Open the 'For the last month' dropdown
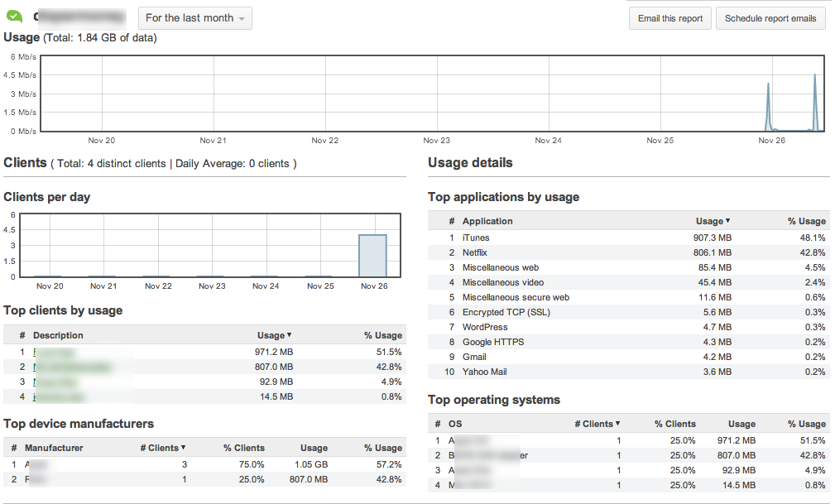Viewport: 835px width, 504px height. tap(194, 18)
